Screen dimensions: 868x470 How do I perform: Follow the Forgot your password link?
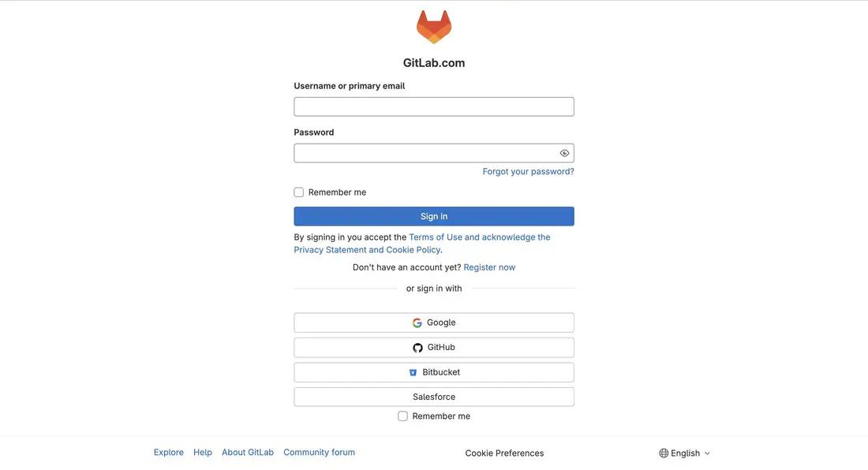(528, 171)
